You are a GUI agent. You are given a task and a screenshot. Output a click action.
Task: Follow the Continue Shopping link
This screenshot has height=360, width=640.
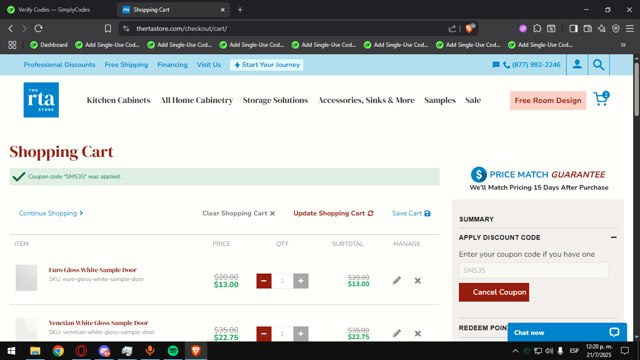51,213
